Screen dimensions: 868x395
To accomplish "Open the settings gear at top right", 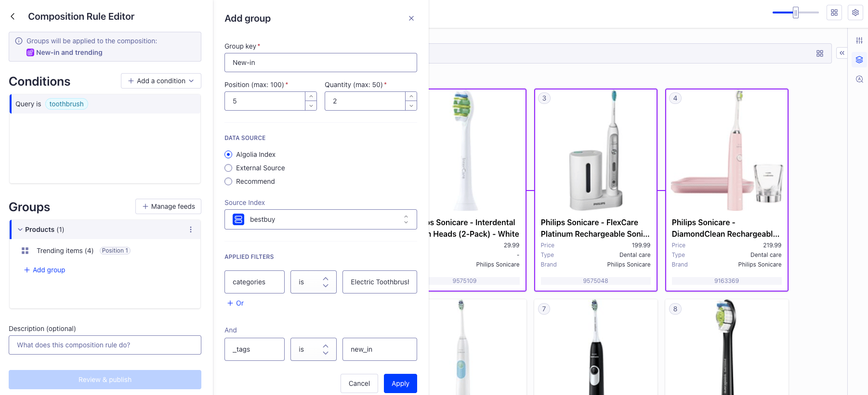I will [855, 13].
